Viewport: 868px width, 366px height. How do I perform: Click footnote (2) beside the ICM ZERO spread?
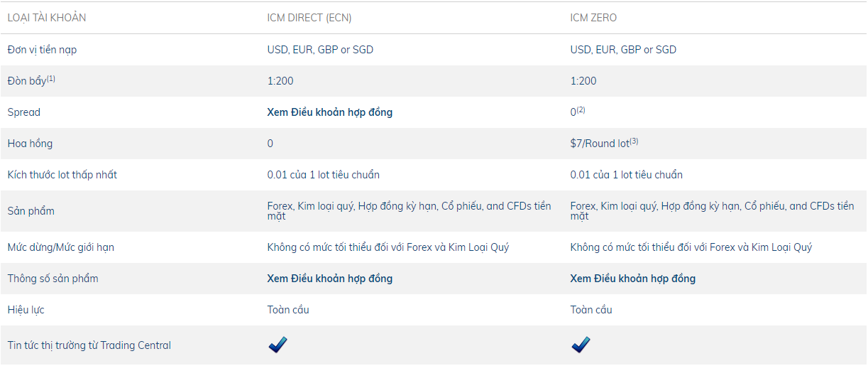[x=581, y=109]
